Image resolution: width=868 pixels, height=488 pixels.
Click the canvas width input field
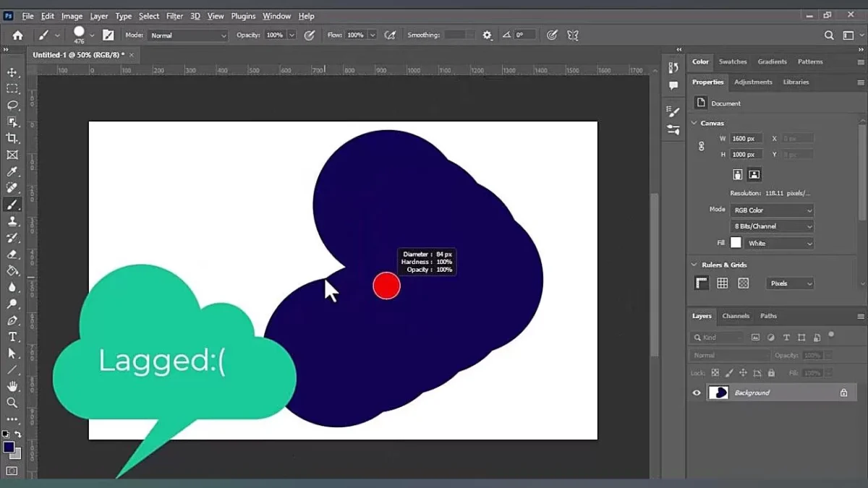[x=745, y=138]
